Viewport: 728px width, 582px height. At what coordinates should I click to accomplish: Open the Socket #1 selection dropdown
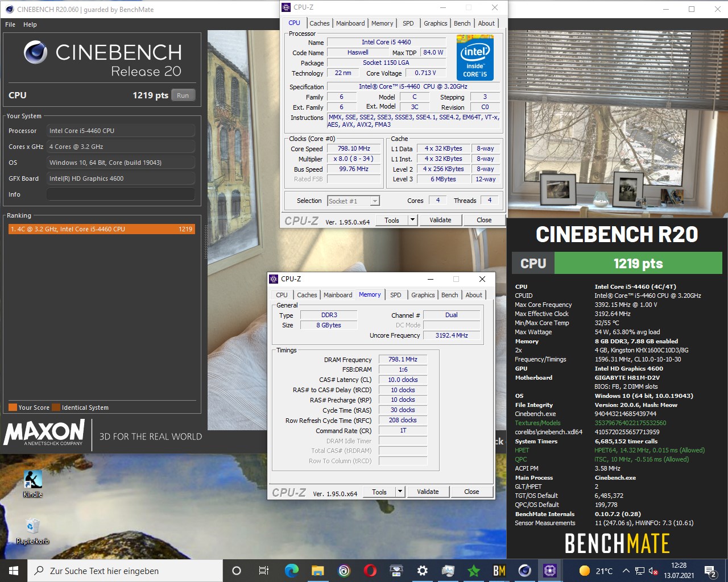click(353, 201)
